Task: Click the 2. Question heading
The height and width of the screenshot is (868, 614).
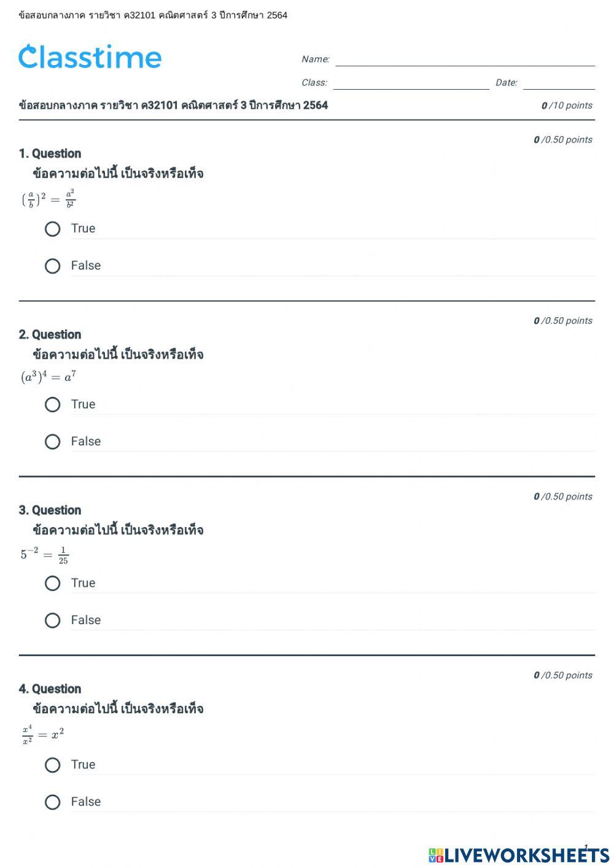Action: [x=50, y=335]
